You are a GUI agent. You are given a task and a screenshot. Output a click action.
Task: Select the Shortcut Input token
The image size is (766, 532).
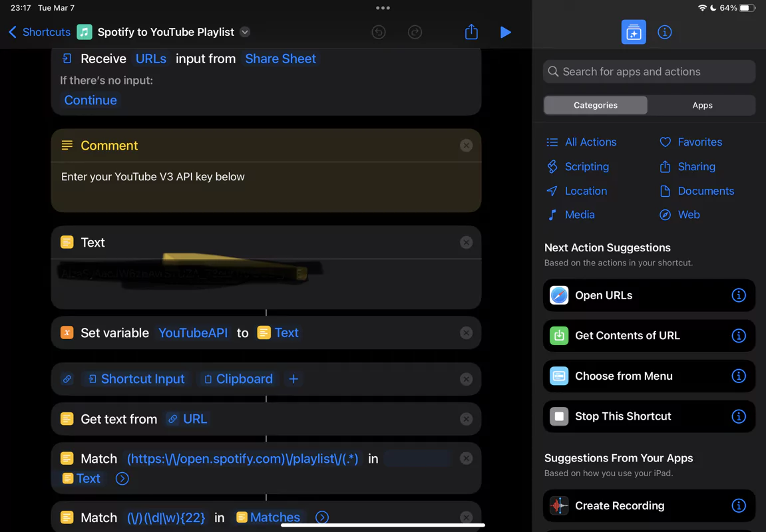pyautogui.click(x=136, y=379)
